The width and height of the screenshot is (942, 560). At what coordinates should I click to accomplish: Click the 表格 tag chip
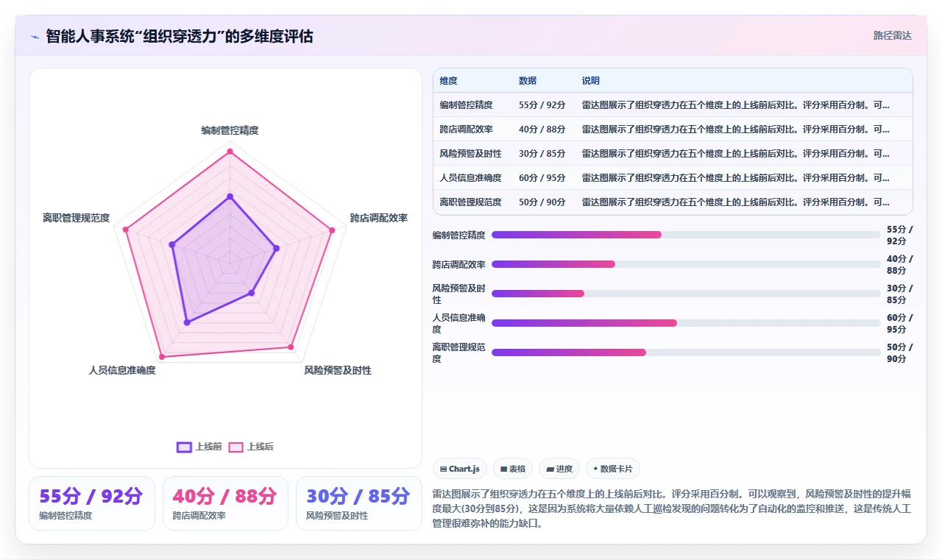(513, 469)
